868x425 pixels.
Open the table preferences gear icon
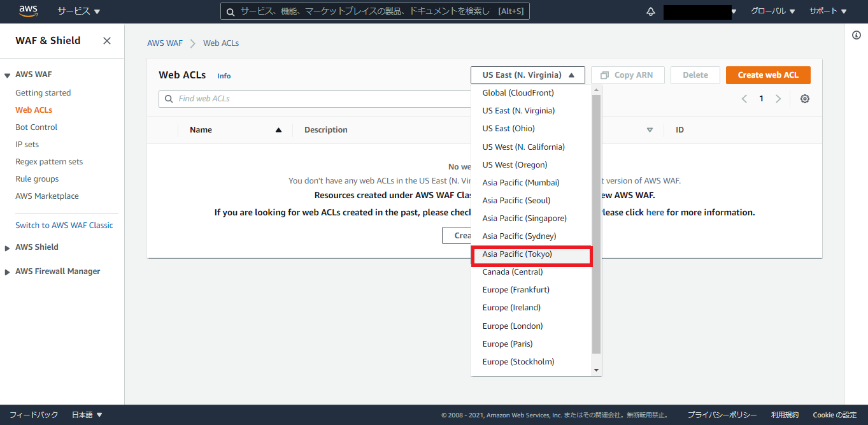click(805, 99)
